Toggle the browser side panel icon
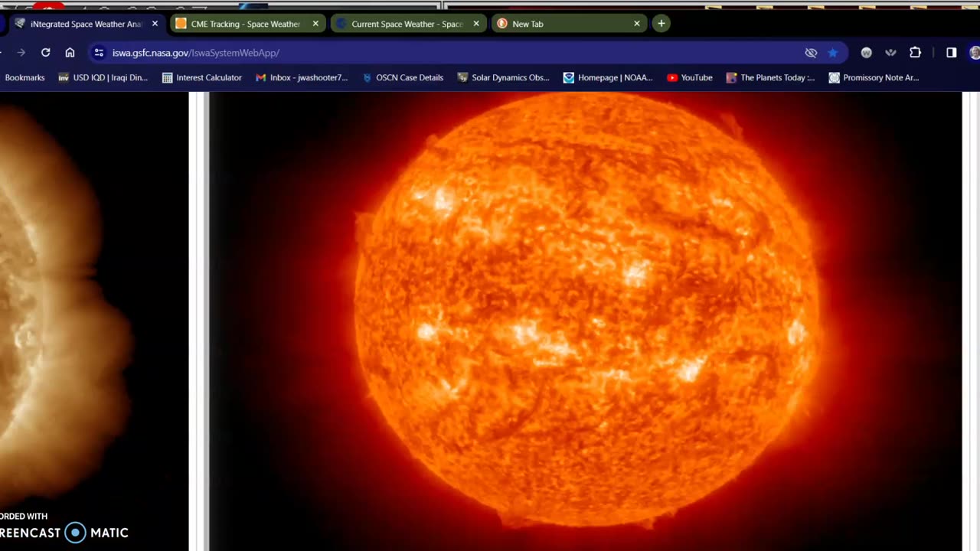 pyautogui.click(x=951, y=53)
